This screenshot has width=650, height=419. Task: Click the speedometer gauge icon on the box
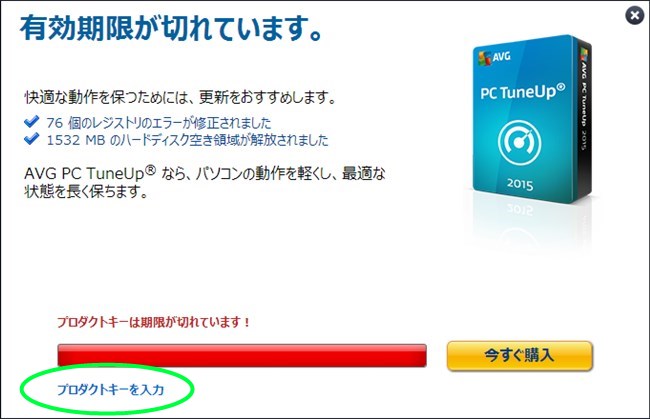[519, 143]
